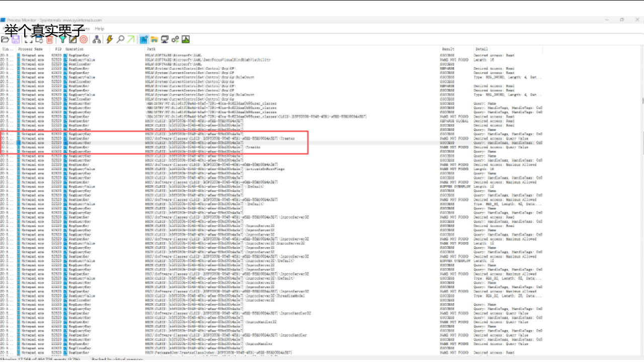Toggle Show Network Activity icon
This screenshot has width=644, height=362.
165,39
